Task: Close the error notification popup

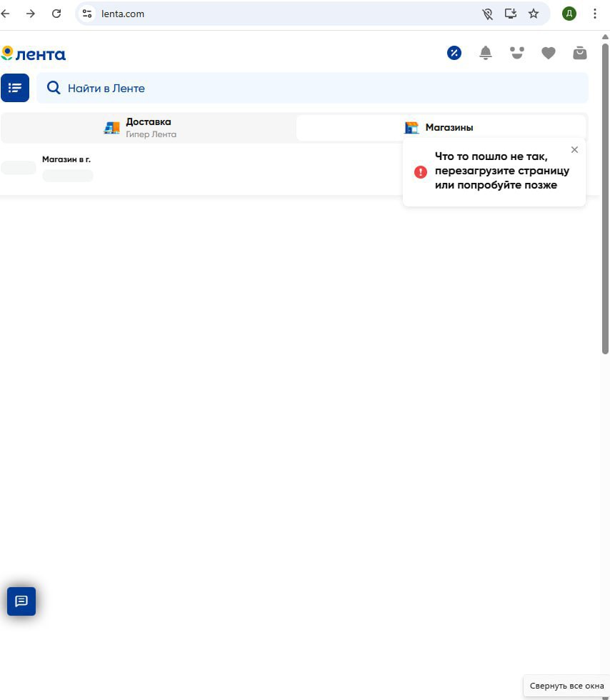Action: pos(575,149)
